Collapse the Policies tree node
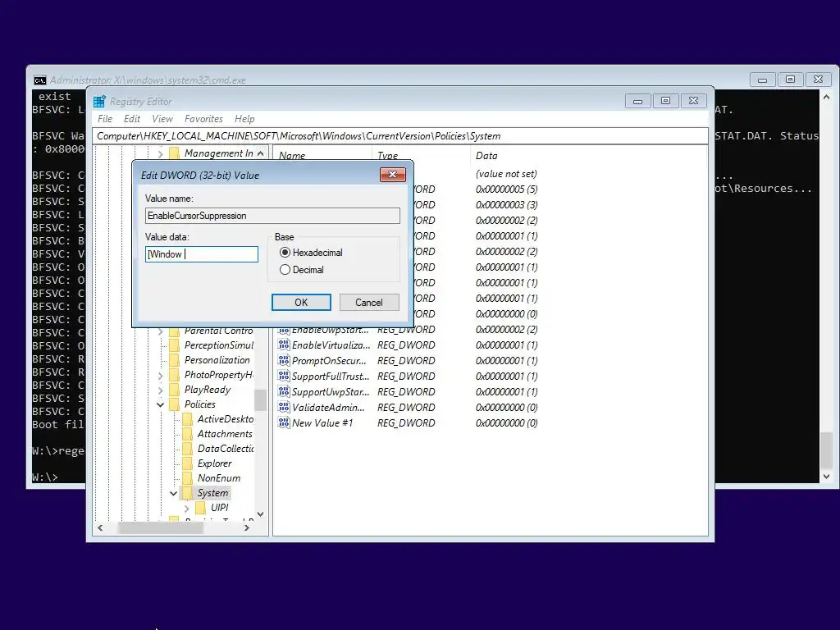 160,404
